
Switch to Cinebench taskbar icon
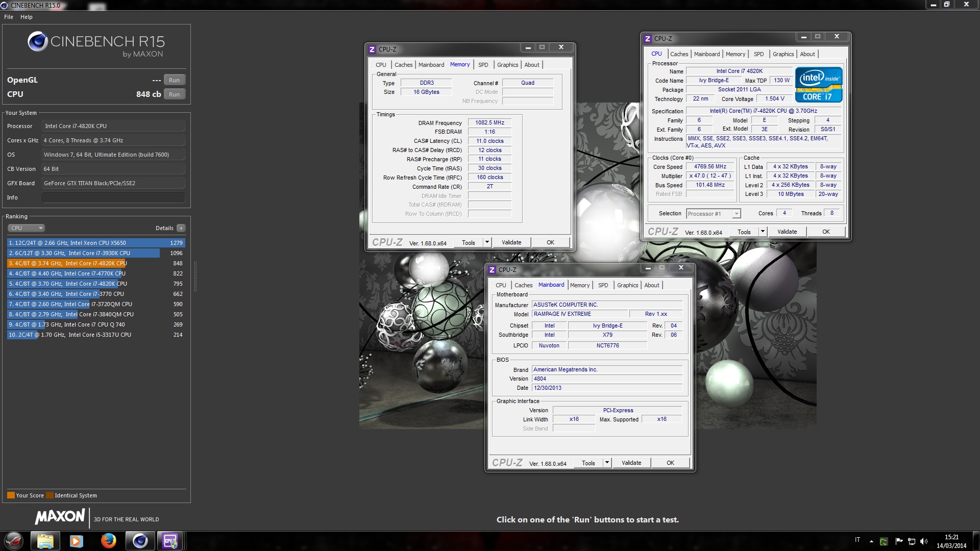click(x=140, y=541)
